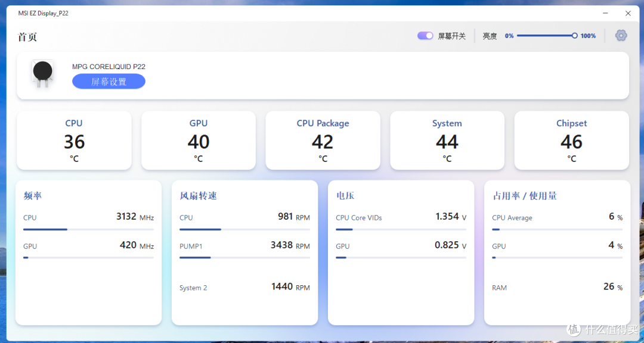Click the GPU frequency 420 MHz value
This screenshot has height=343, width=644.
click(137, 245)
